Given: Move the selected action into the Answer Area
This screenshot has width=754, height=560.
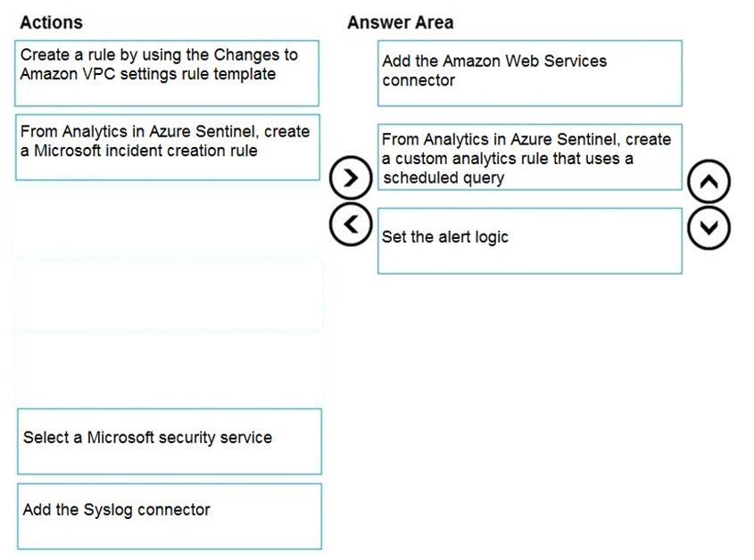Looking at the screenshot, I should pos(351,177).
